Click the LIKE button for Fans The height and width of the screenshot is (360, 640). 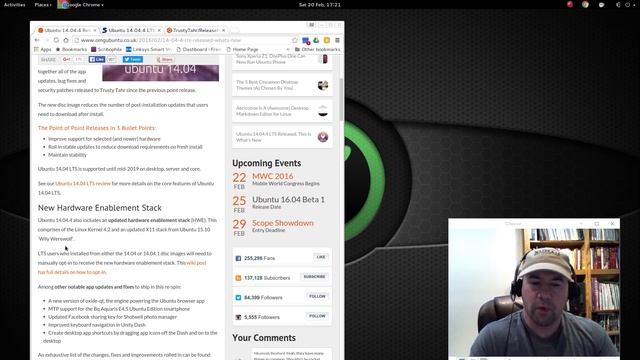pyautogui.click(x=321, y=257)
